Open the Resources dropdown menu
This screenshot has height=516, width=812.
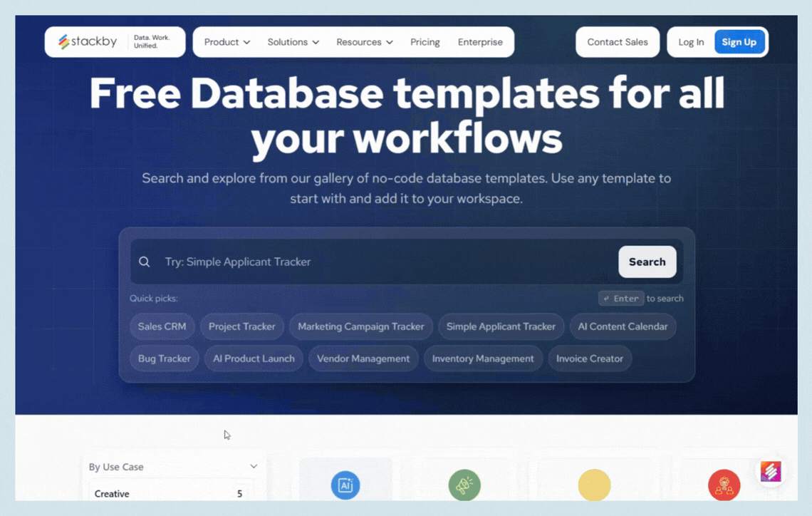tap(364, 42)
